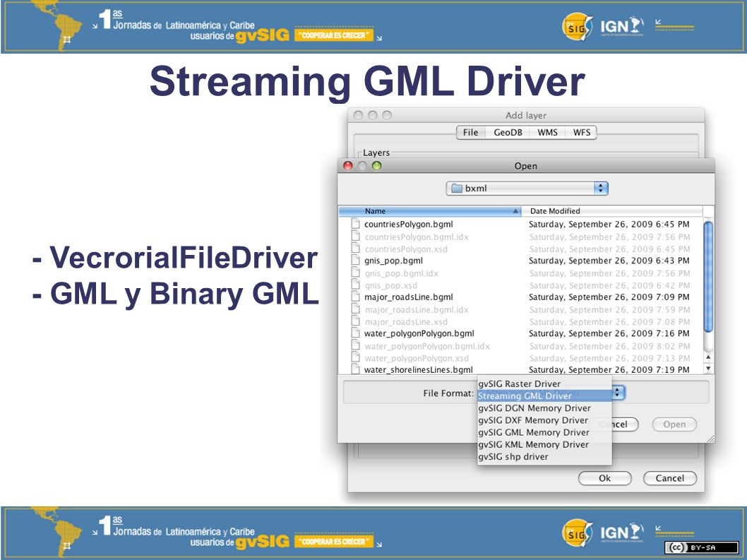Click the water_polygonPolygon.bgml file icon

(355, 333)
